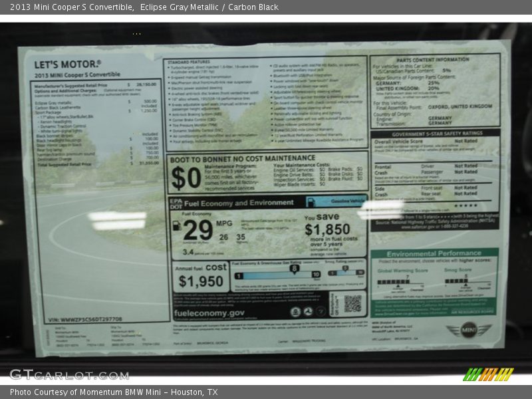
Task: Click the '$1,850' fuel cost comparison amount
Action: 327,229
